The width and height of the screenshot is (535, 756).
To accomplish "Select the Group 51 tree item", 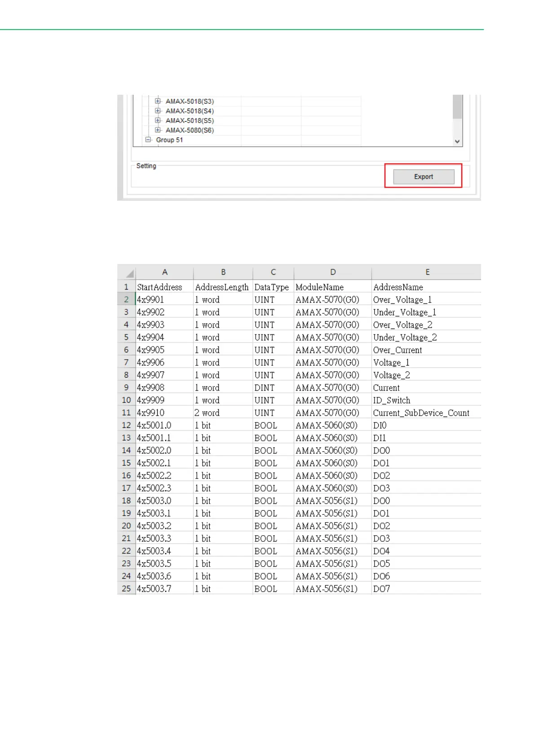I will pos(169,140).
